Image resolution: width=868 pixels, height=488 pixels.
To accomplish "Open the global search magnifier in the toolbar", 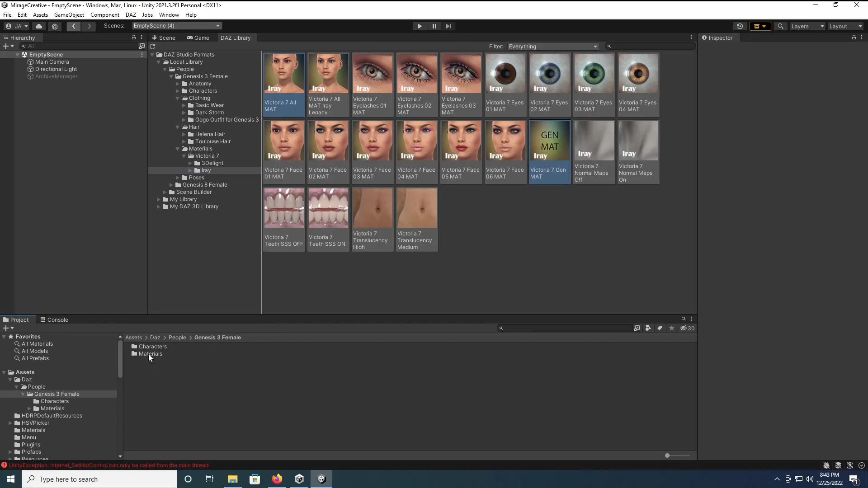I will [781, 26].
